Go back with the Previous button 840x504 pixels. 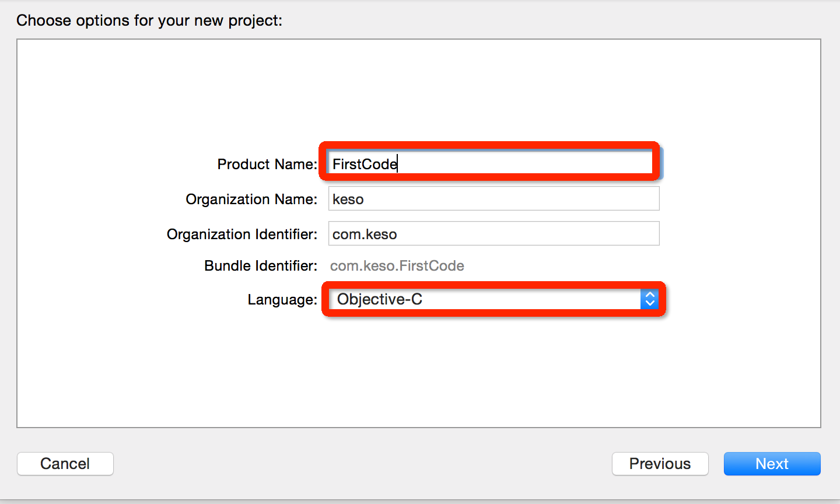click(x=660, y=464)
